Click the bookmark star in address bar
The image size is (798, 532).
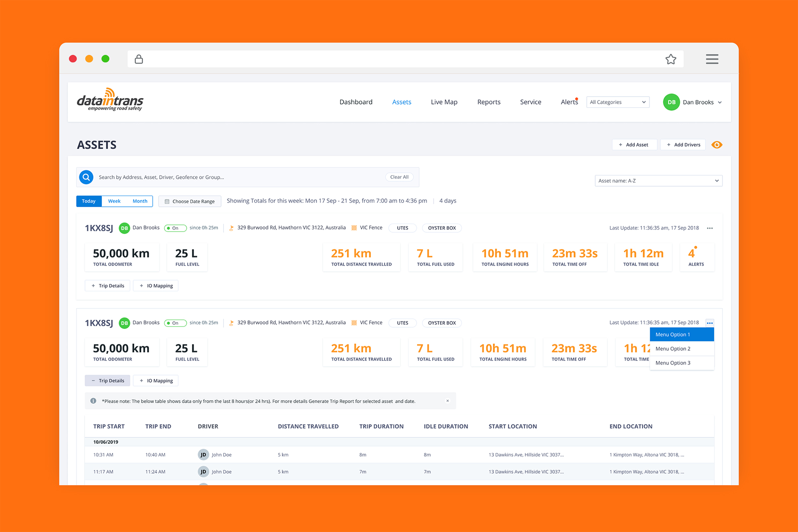coord(670,59)
